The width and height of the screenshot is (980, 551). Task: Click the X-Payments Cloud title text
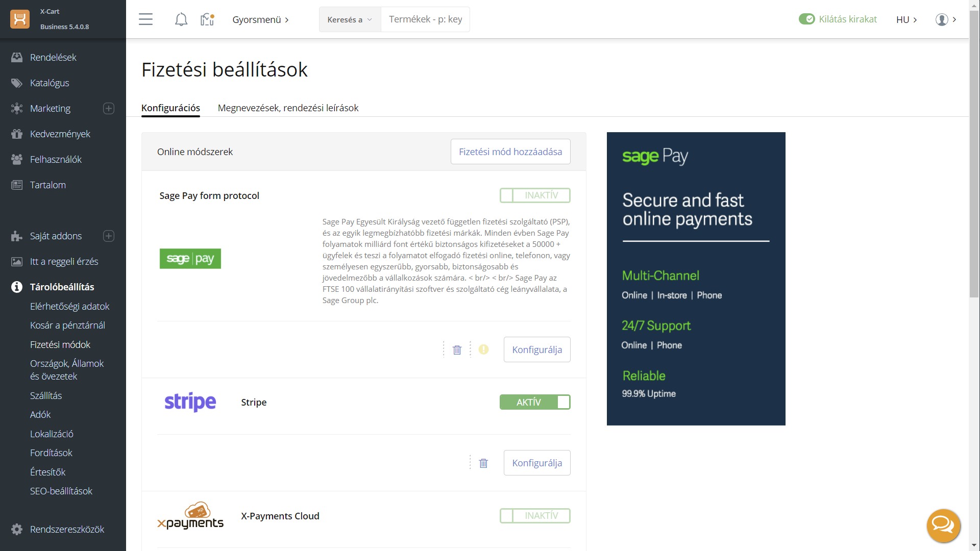click(x=280, y=516)
